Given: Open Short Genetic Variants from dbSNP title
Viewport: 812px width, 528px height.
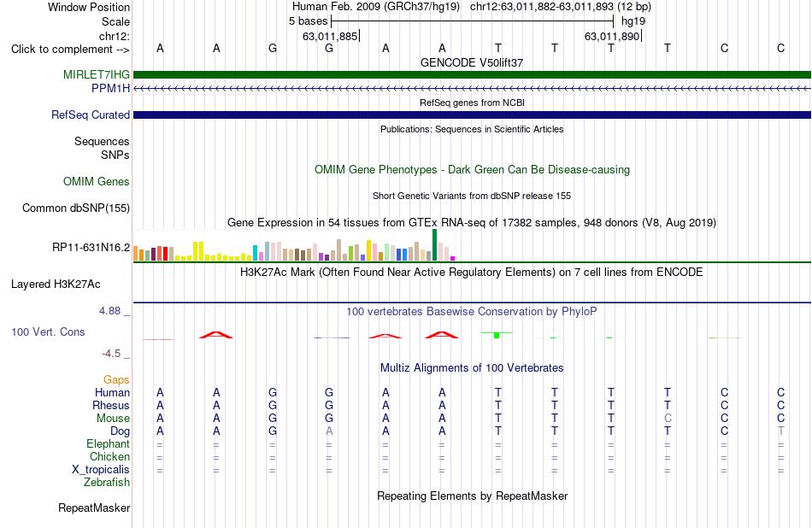Looking at the screenshot, I should pyautogui.click(x=472, y=196).
